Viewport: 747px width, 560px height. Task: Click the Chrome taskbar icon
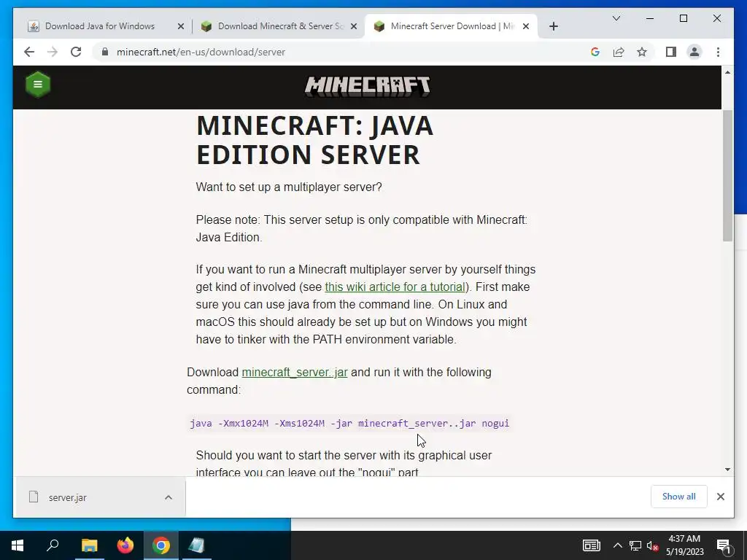[x=161, y=545]
